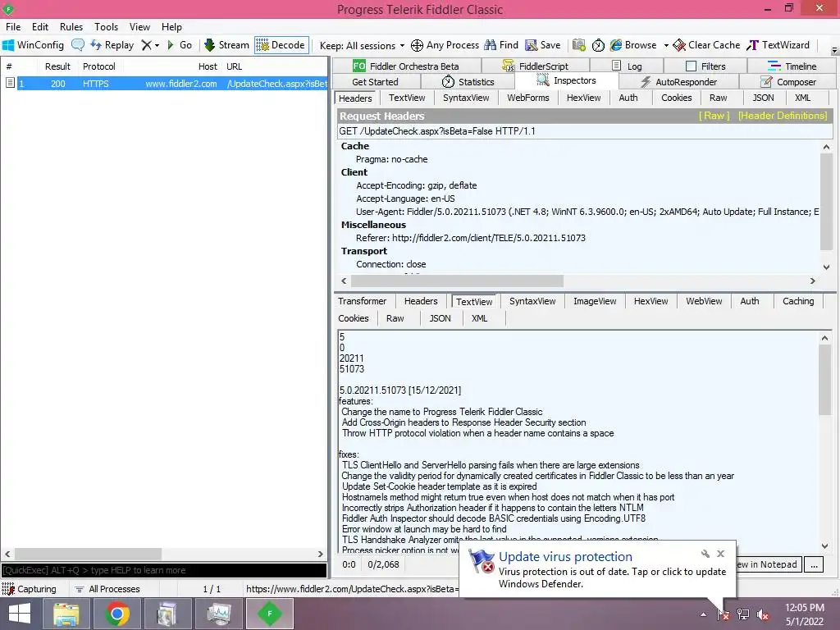Click the session list scroll right arrow

pos(321,554)
